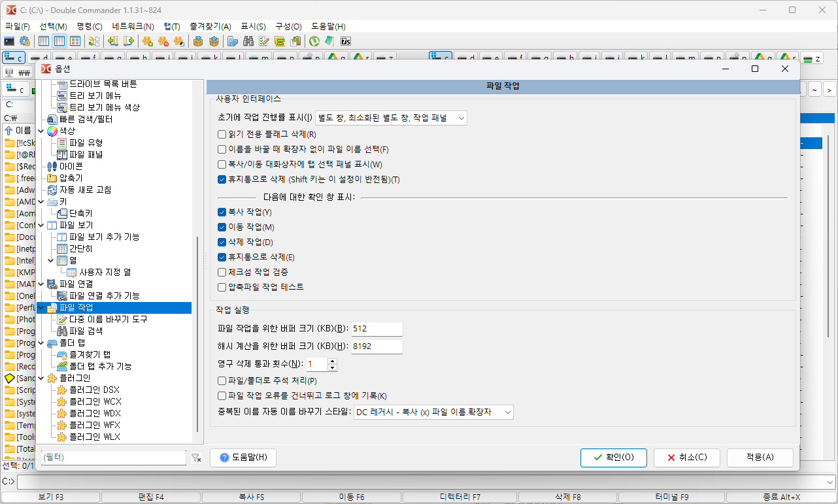Click the 보기 F3 function button
The image size is (838, 504).
(x=51, y=497)
